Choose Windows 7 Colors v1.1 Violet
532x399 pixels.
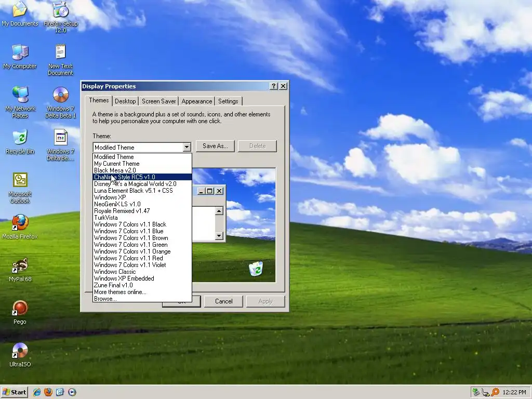142,265
